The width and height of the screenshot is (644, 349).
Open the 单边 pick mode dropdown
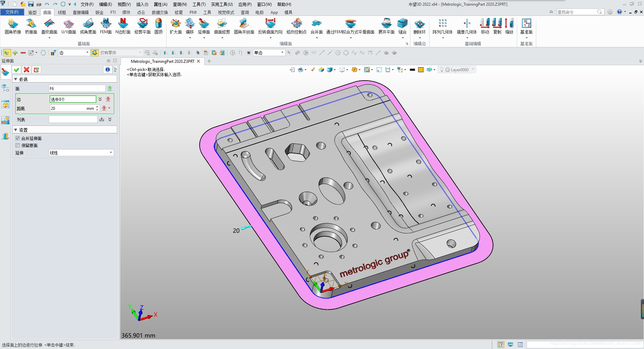282,52
